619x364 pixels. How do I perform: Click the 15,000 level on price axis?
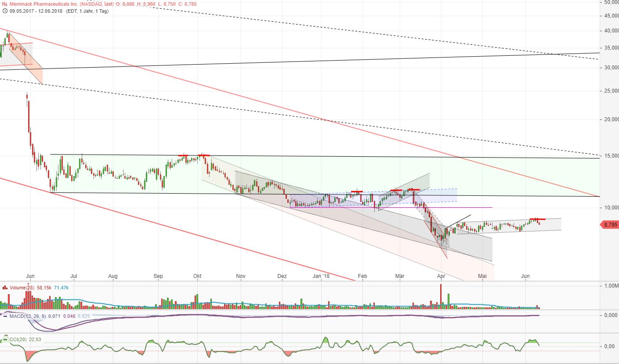coord(609,156)
